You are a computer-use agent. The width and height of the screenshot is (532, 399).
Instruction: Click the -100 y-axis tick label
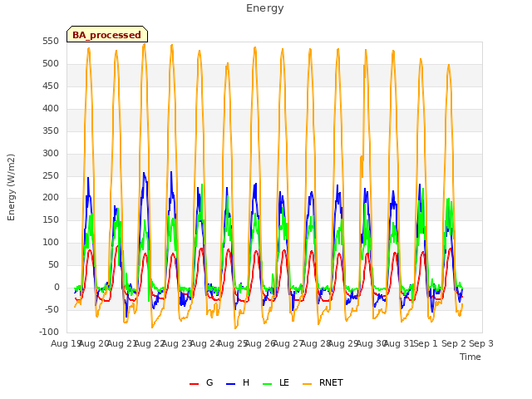pos(49,332)
